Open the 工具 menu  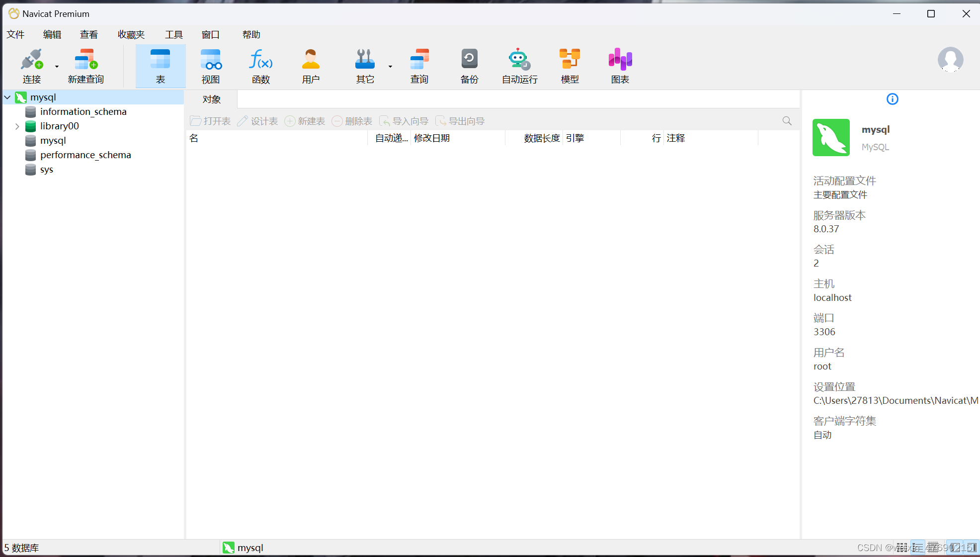[173, 34]
